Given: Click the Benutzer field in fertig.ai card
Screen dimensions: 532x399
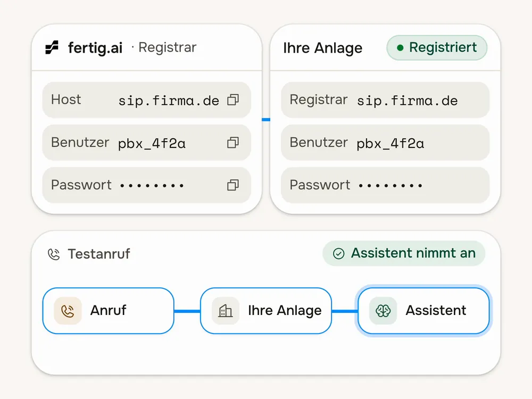Looking at the screenshot, I should [x=147, y=143].
